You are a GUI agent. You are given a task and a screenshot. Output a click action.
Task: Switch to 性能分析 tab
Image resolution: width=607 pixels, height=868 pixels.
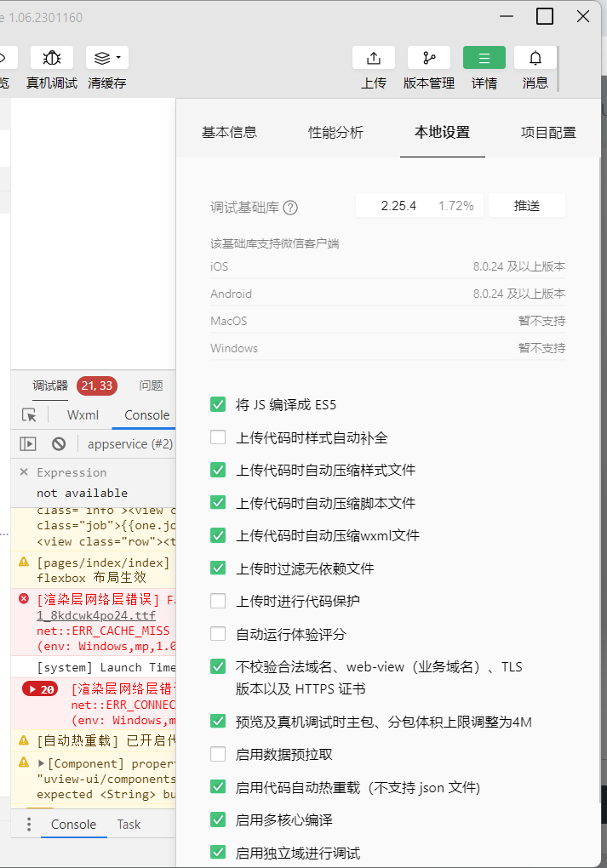coord(335,132)
